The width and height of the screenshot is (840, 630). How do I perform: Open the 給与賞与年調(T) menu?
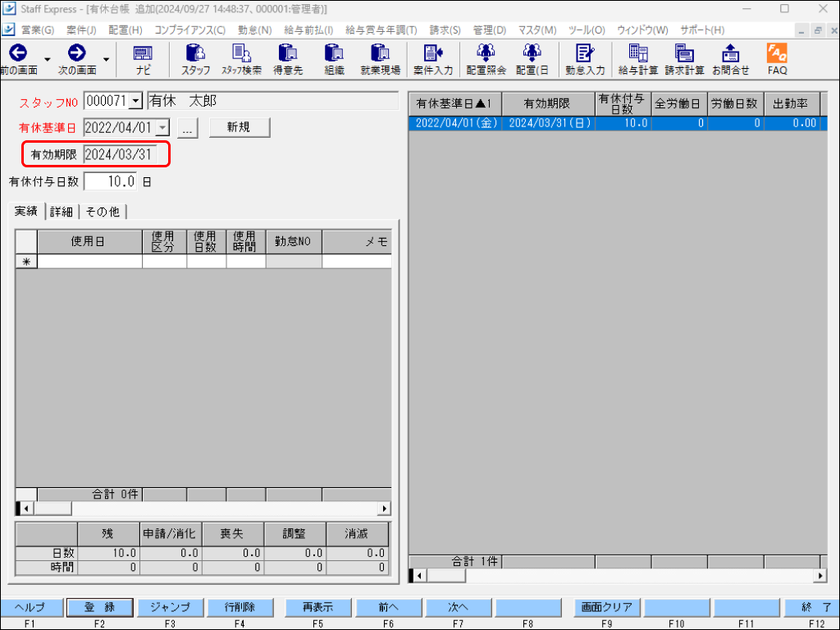[x=381, y=30]
